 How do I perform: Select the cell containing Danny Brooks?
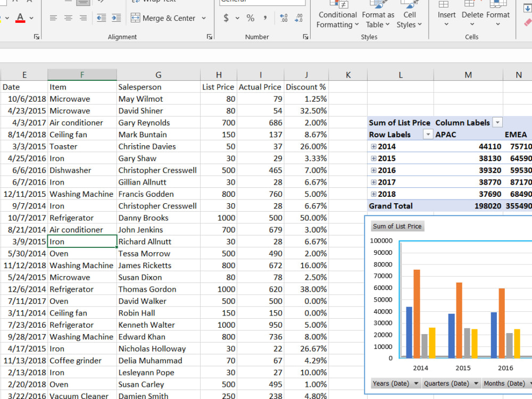(159, 218)
